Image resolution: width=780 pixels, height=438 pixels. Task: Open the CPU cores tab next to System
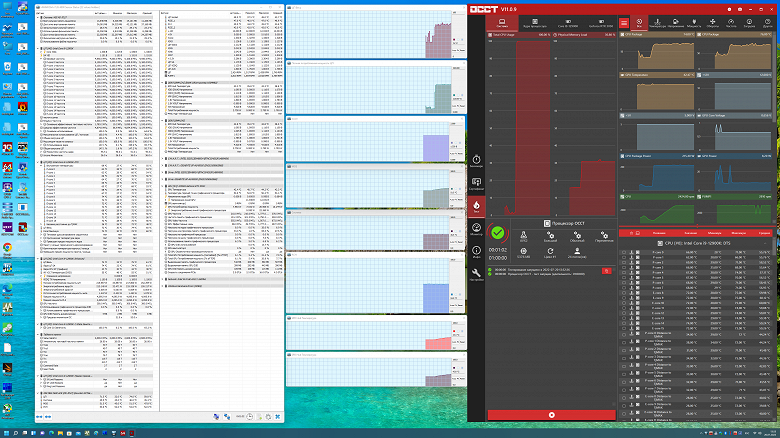click(535, 23)
